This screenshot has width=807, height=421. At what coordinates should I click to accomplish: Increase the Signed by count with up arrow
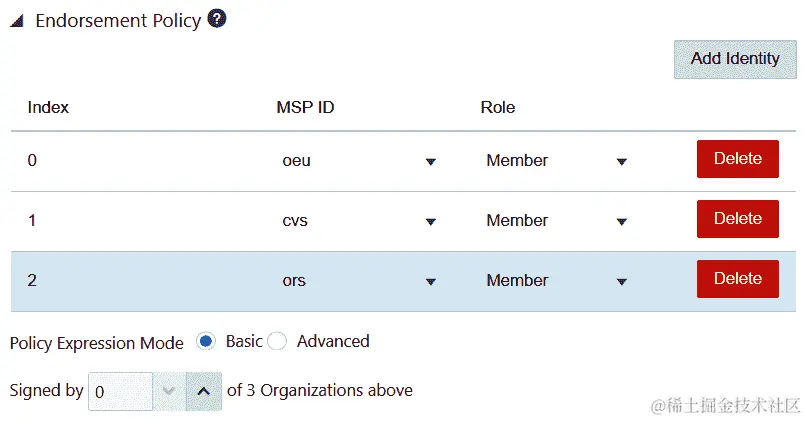pyautogui.click(x=204, y=392)
